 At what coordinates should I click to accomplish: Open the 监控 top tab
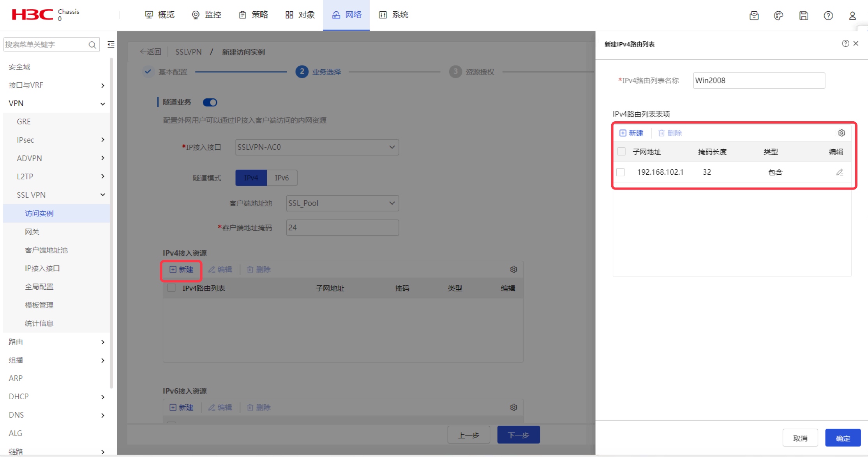tap(206, 15)
